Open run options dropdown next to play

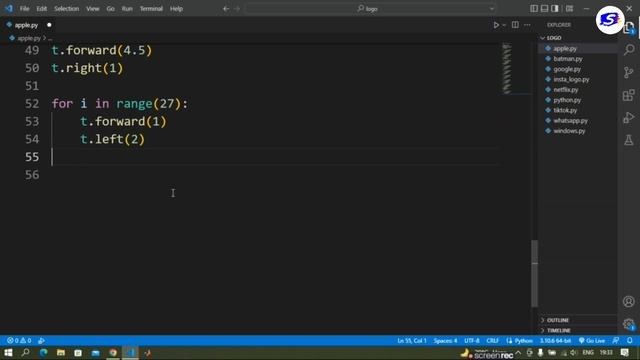click(504, 25)
